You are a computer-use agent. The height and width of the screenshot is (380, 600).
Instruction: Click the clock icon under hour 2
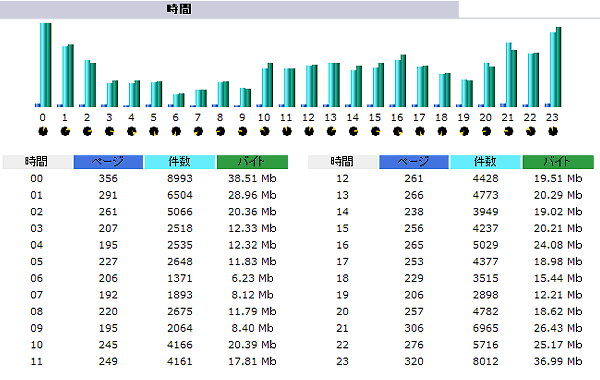tap(87, 132)
